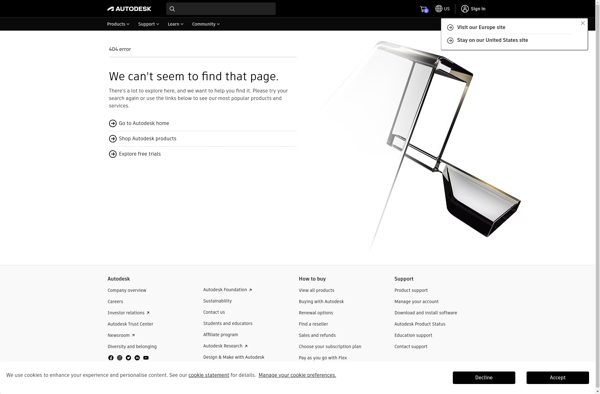600x394 pixels.
Task: Click the search input field
Action: (x=221, y=9)
